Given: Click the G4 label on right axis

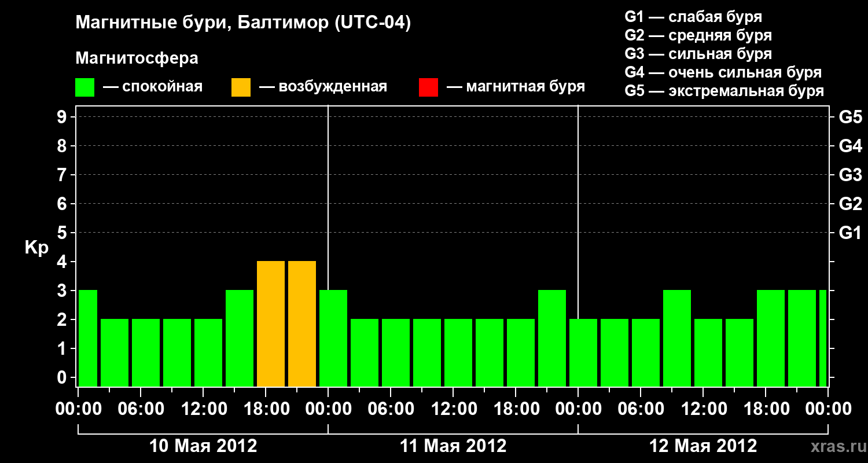Looking at the screenshot, I should tap(850, 146).
